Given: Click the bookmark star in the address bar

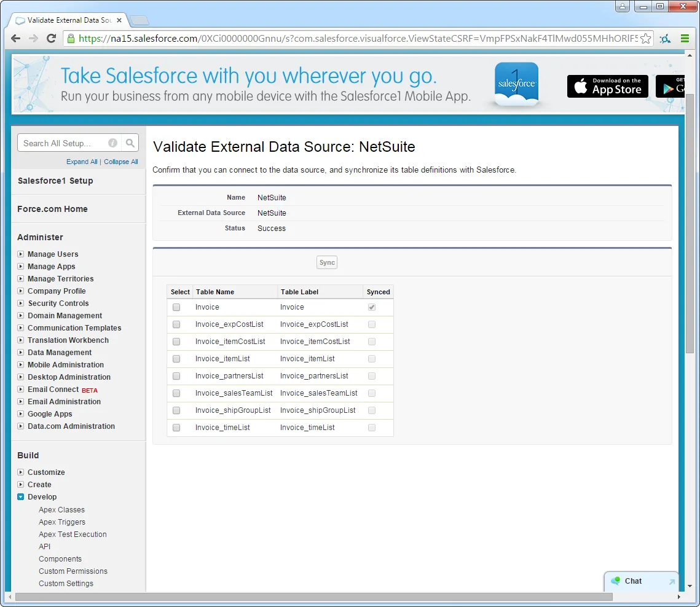Looking at the screenshot, I should 646,38.
